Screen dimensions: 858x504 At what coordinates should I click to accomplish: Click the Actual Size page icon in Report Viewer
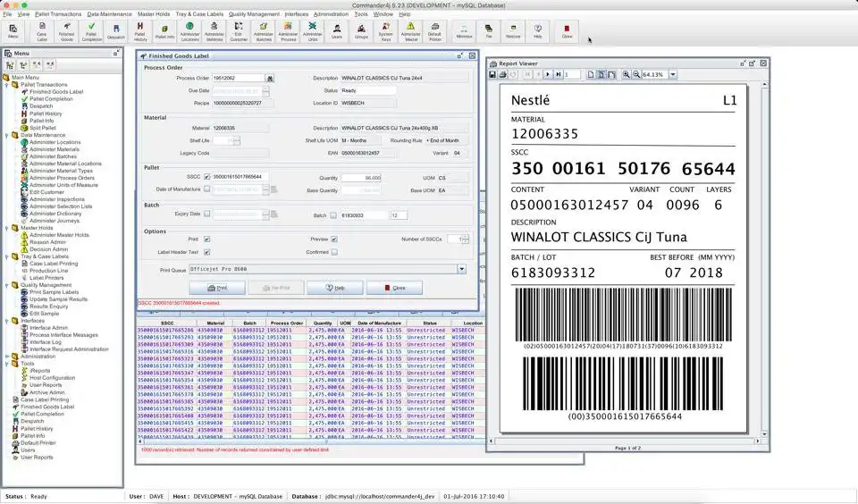coord(591,74)
